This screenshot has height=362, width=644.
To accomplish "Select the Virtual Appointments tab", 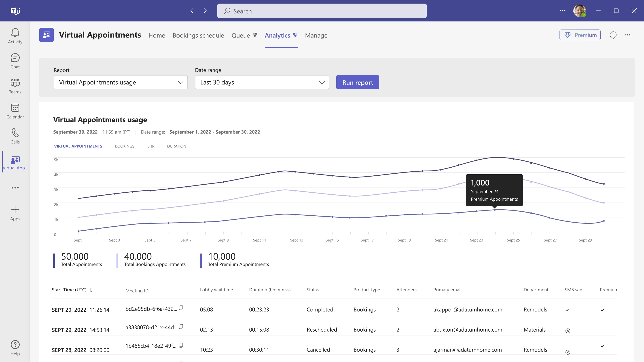I will click(x=78, y=146).
